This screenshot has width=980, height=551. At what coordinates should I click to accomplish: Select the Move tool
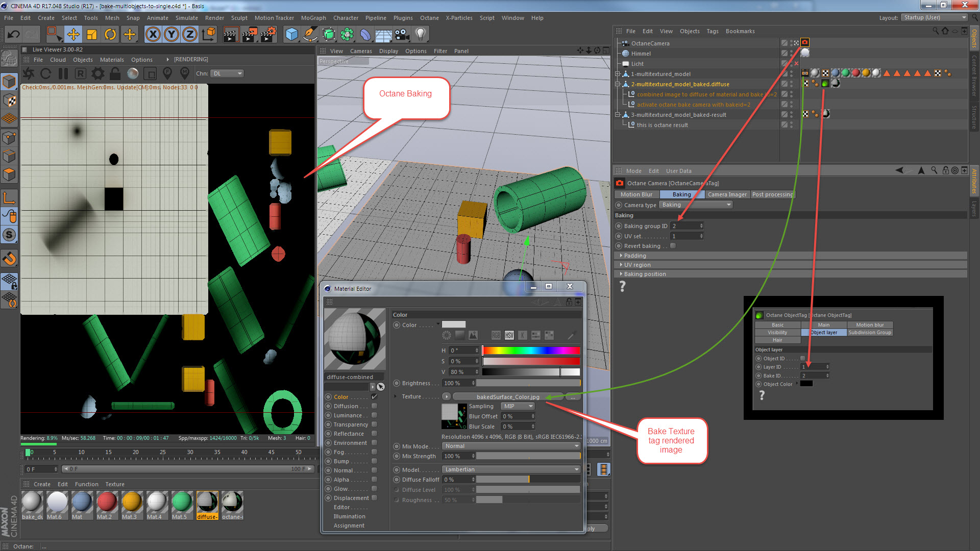coord(73,35)
